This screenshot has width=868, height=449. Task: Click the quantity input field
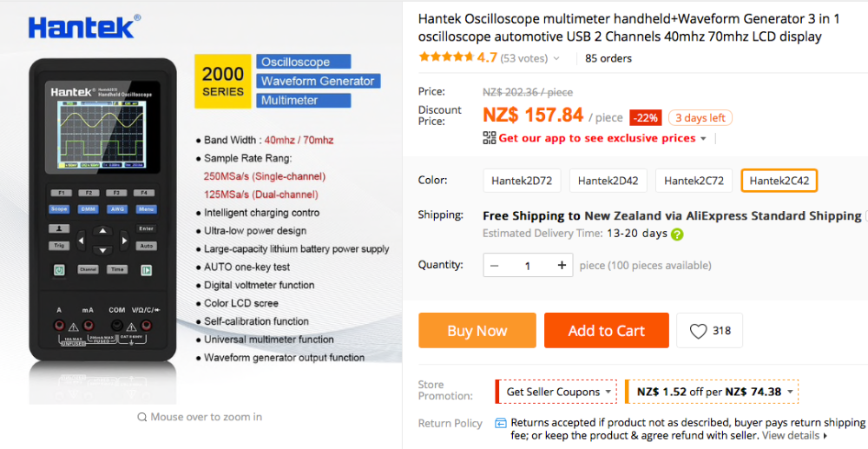click(x=528, y=266)
